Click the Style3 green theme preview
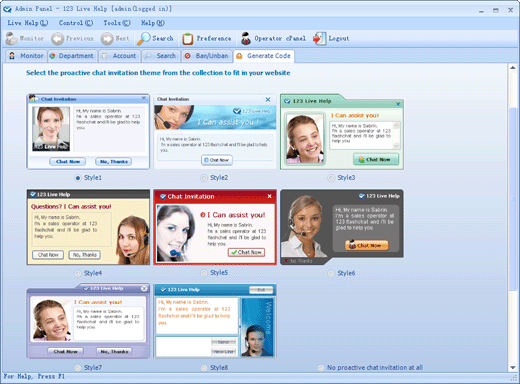 coord(342,132)
